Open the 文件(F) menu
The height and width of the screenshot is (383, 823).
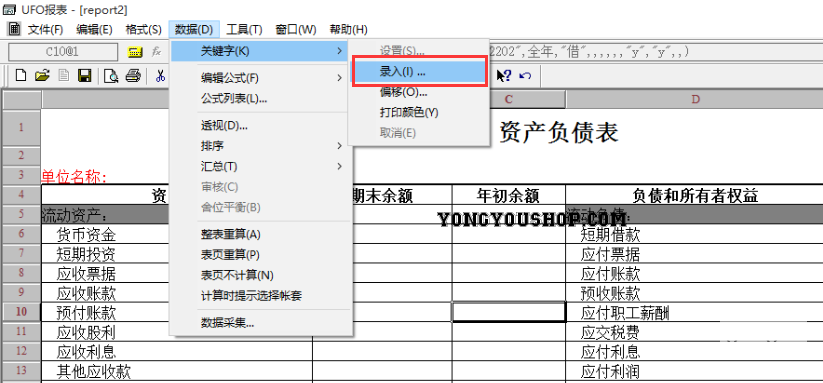45,29
